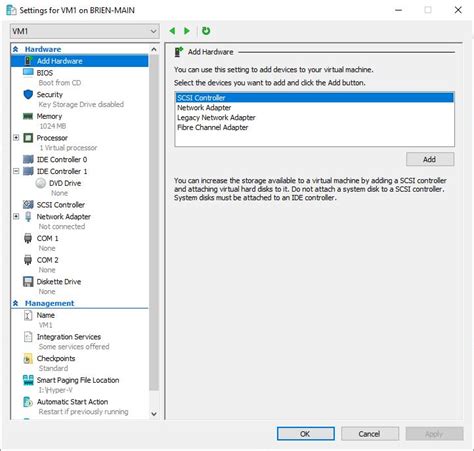The height and width of the screenshot is (451, 474).
Task: Click the Diskette Drive floppy icon
Action: point(28,281)
